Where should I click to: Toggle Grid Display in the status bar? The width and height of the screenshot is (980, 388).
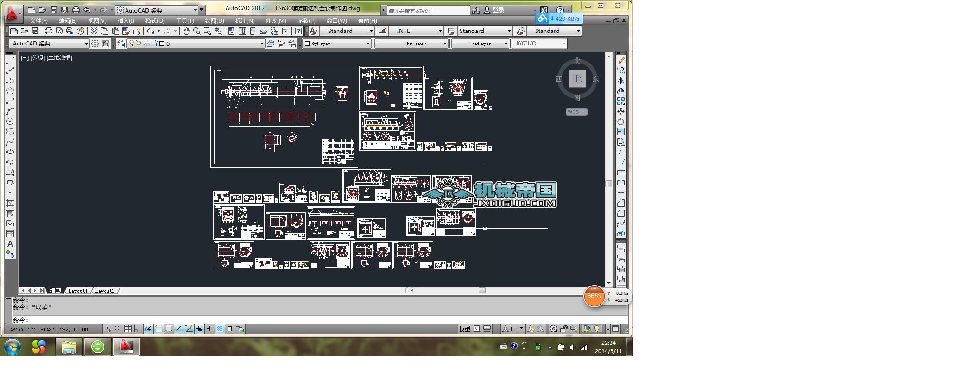(128, 329)
